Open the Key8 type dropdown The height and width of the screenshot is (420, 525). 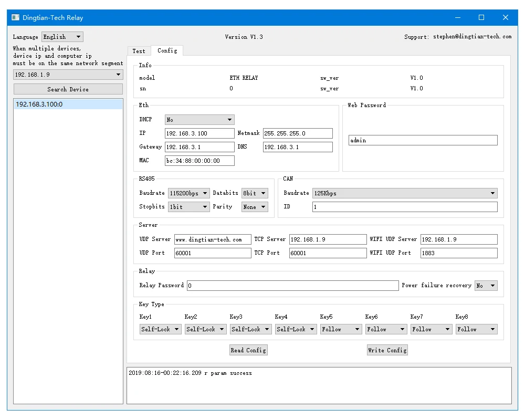pos(476,329)
